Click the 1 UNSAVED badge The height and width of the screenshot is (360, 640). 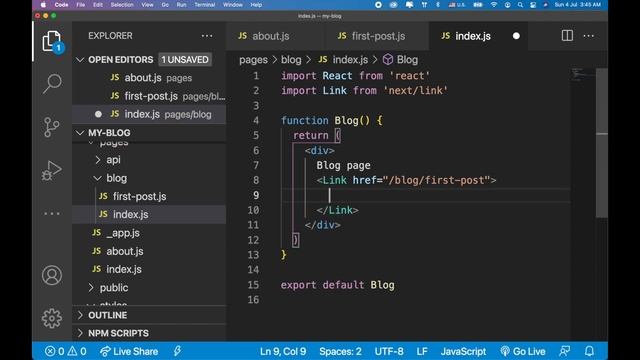[185, 60]
